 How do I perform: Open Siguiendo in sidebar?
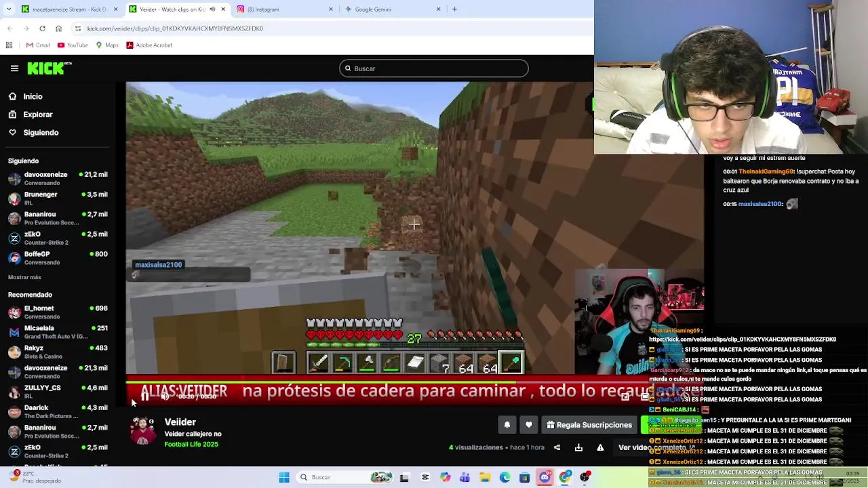click(41, 132)
